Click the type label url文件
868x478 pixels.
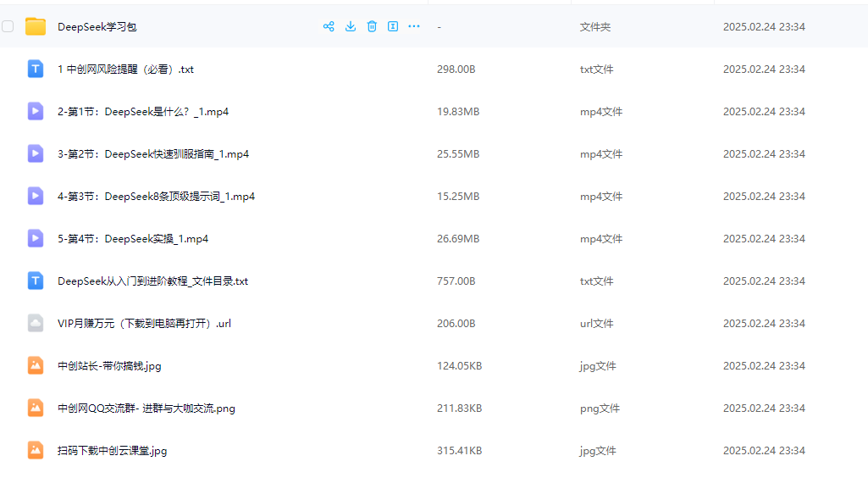597,324
